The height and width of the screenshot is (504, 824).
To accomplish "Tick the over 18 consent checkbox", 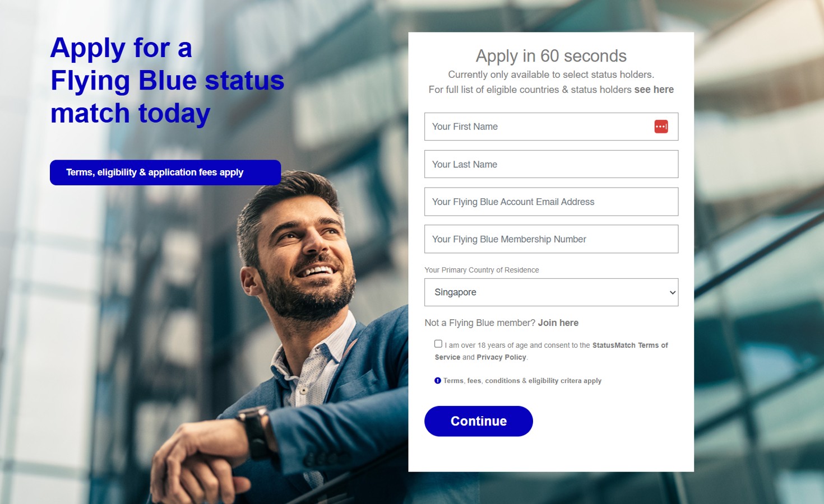I will [438, 344].
